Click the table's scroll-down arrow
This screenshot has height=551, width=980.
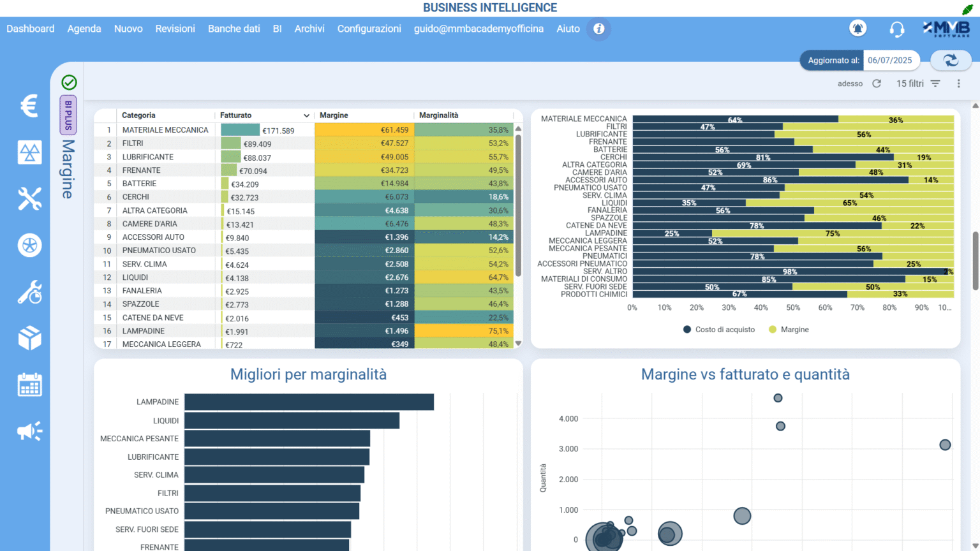(518, 343)
